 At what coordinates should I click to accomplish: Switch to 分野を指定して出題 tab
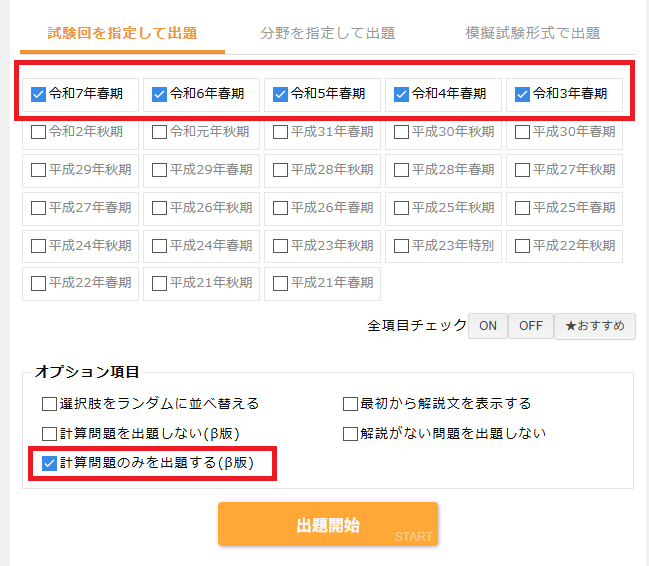327,33
